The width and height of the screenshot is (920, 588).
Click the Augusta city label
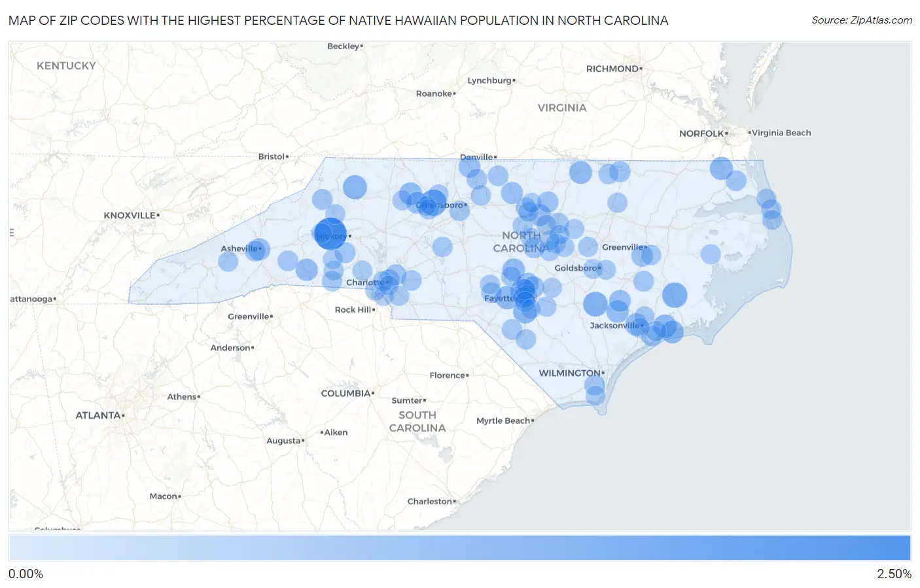[x=283, y=441]
